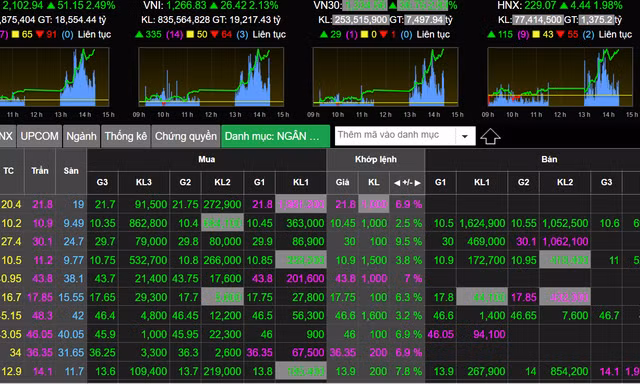640x384 pixels.
Task: Focus the 'Thêm mã vào danh mục' input field
Action: coord(395,135)
